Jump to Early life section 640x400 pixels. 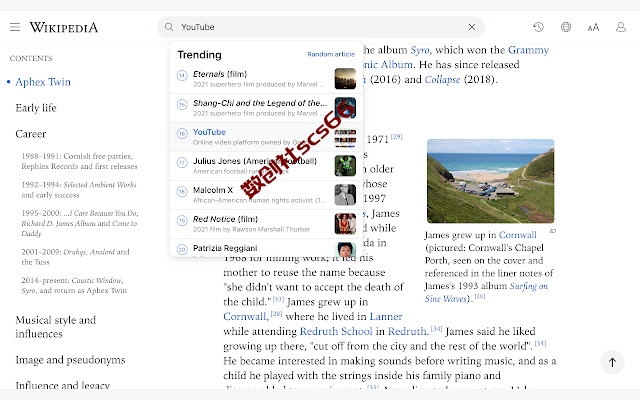click(x=36, y=108)
